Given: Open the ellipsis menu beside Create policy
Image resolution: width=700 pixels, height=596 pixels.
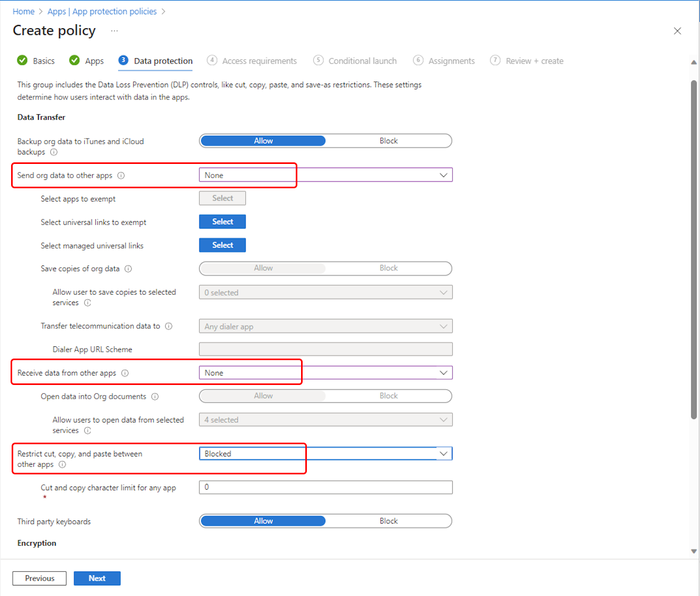Looking at the screenshot, I should pyautogui.click(x=114, y=31).
